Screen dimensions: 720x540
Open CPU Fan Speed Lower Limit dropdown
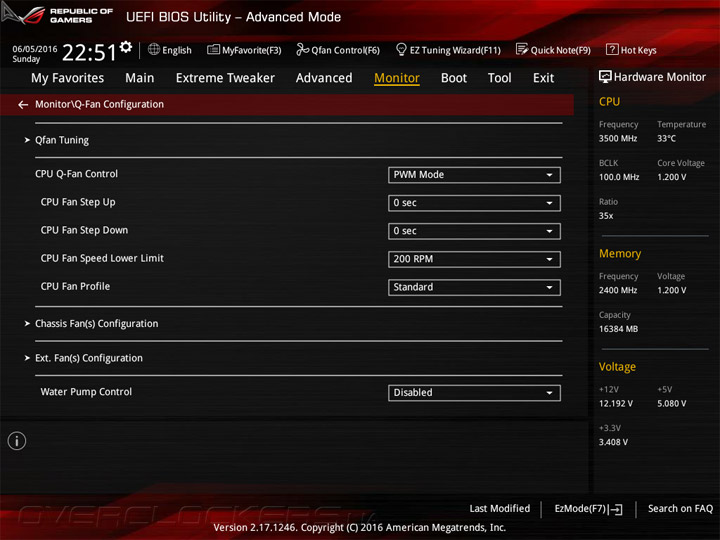click(474, 259)
